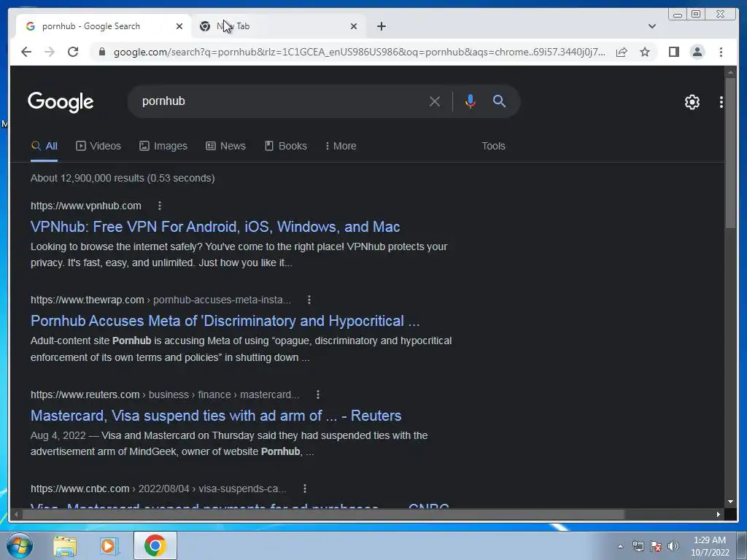Screen dimensions: 747x560
Task: Click the Chrome taskbar button
Action: point(155,545)
